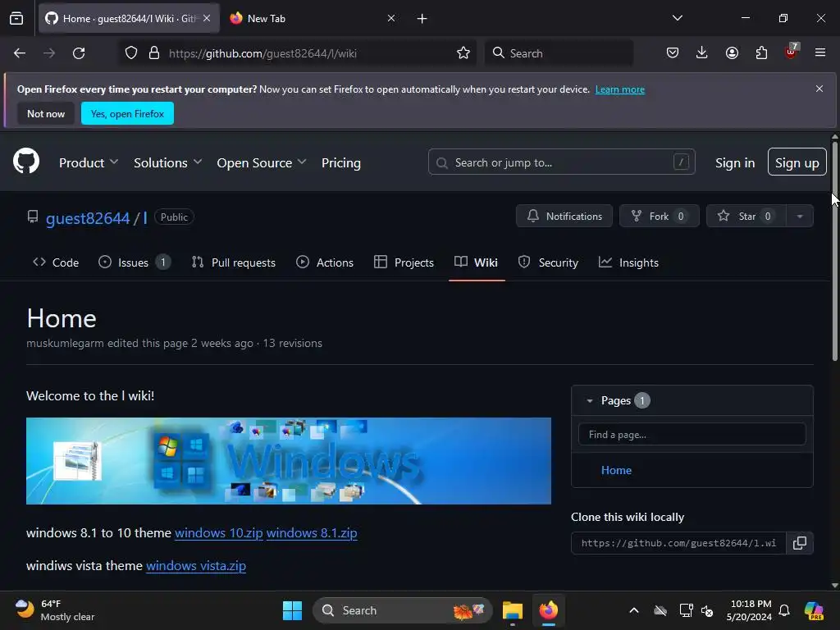Click the Windows banner image
840x630 pixels.
click(x=289, y=461)
